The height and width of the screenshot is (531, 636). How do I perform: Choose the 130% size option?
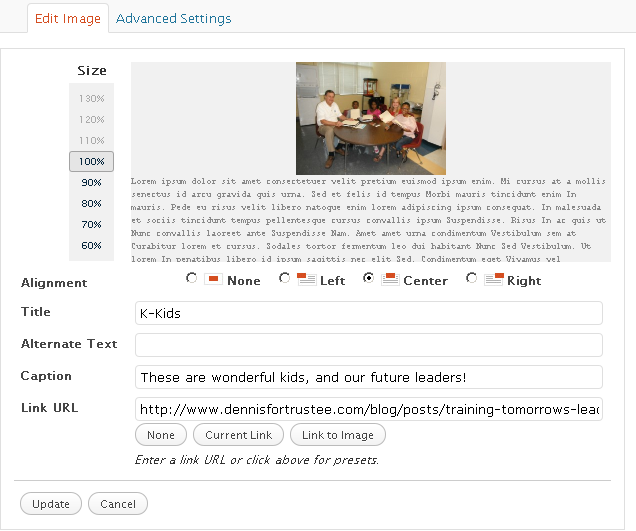[92, 99]
